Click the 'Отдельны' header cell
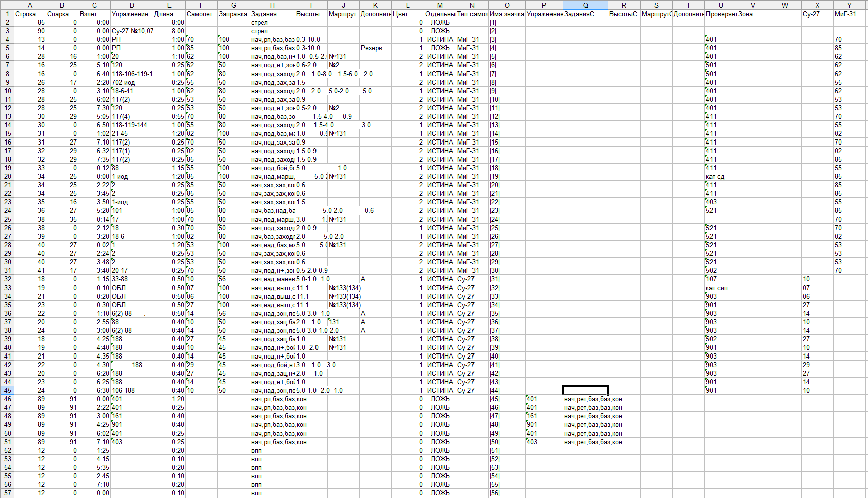This screenshot has height=498, width=868. 440,14
